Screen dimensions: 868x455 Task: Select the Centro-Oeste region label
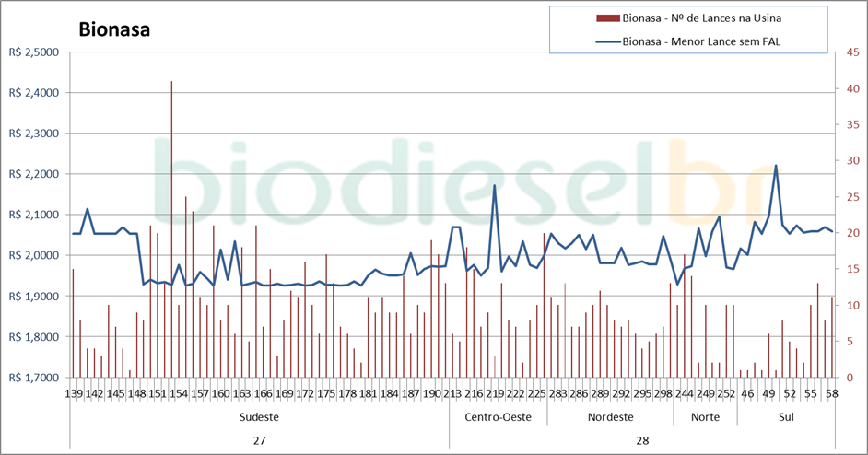(x=498, y=417)
